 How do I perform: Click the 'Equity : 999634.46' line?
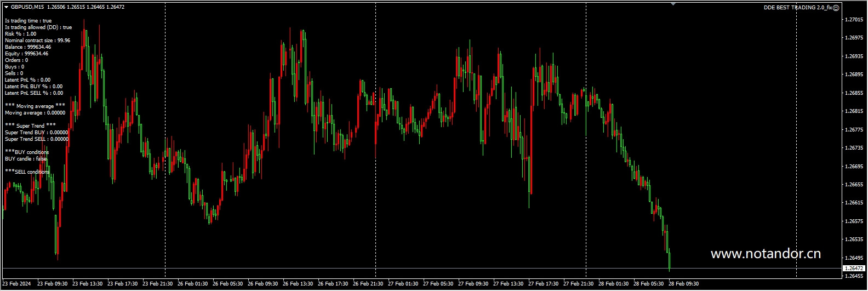pos(26,54)
